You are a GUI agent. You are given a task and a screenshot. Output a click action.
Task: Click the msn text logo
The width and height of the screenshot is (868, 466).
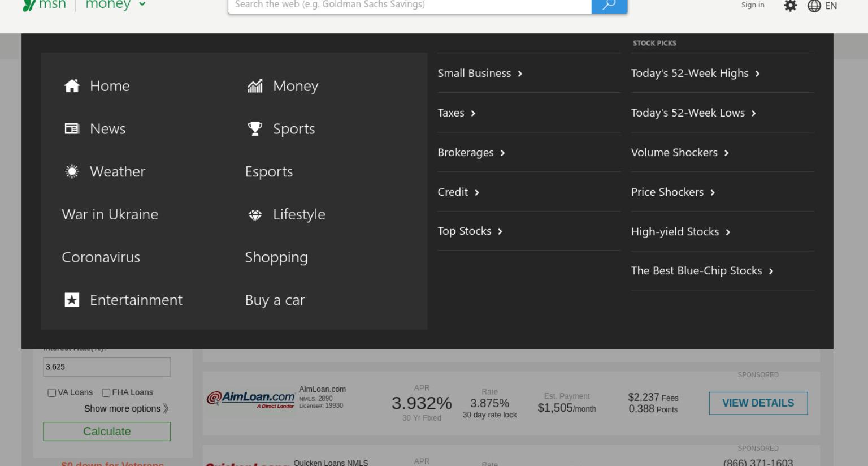pyautogui.click(x=53, y=5)
